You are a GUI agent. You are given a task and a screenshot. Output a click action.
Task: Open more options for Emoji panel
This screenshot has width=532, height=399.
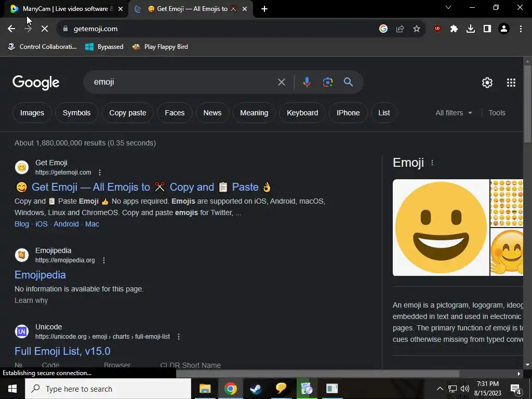pos(432,163)
